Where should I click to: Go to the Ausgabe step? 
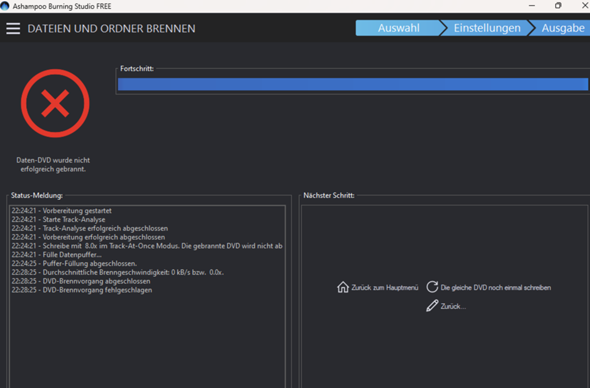[562, 28]
